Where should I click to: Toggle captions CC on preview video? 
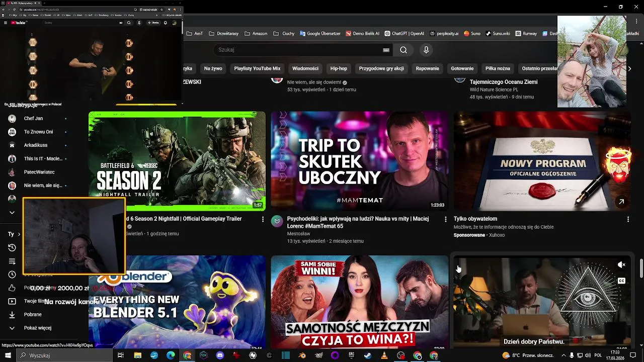pyautogui.click(x=621, y=281)
